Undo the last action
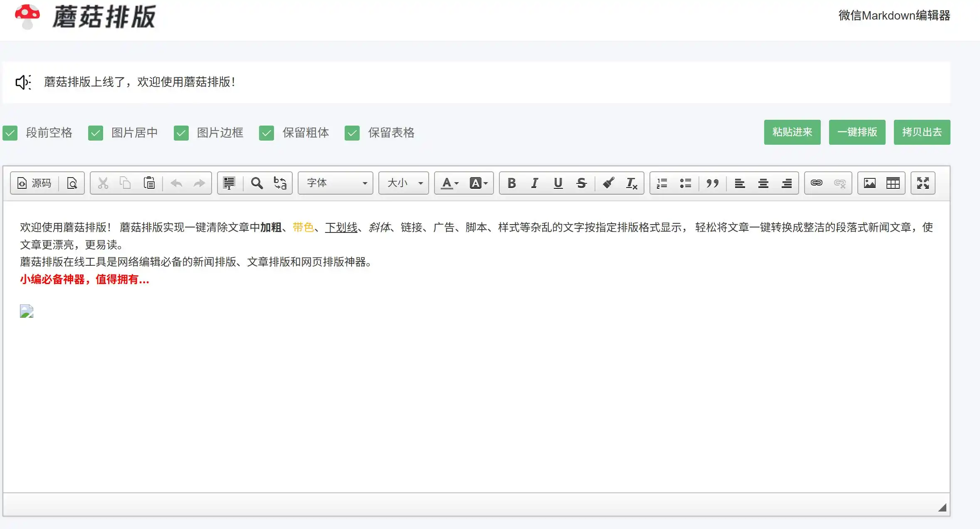 pyautogui.click(x=177, y=183)
